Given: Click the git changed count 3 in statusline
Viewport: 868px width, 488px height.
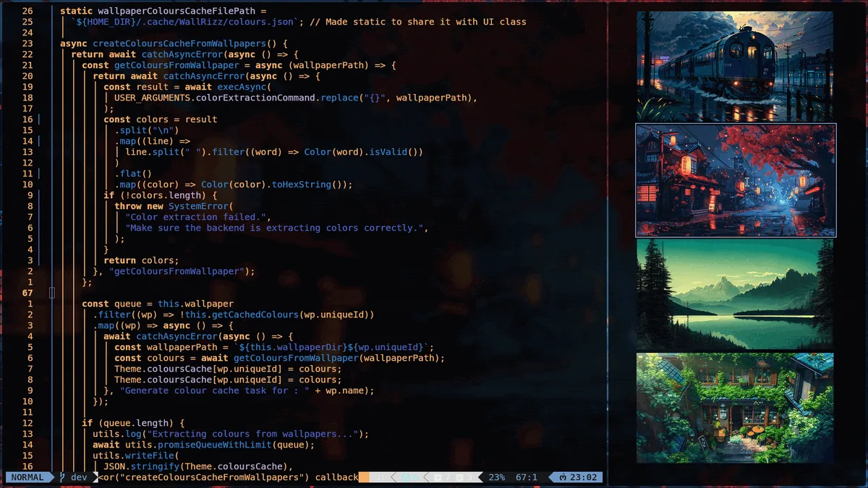Looking at the screenshot, I should tap(464, 477).
